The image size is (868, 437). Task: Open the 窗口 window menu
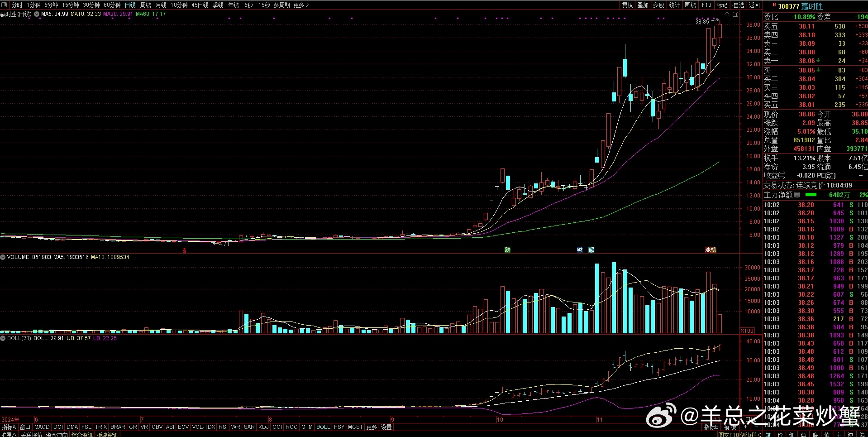[x=25, y=427]
